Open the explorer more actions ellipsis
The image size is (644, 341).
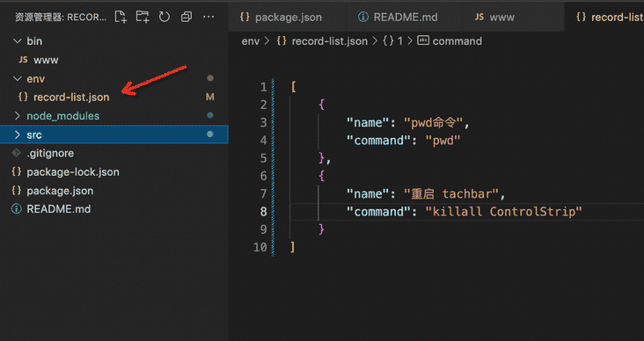(x=209, y=17)
